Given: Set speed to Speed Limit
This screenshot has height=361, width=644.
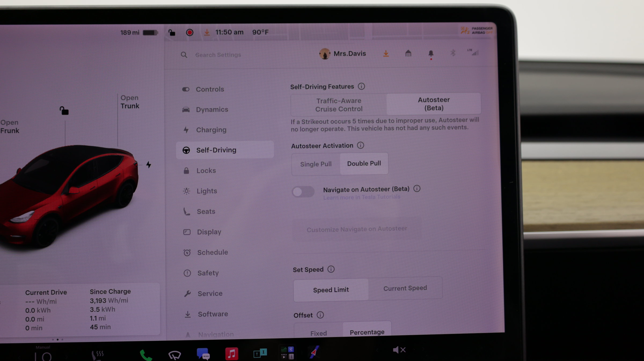Looking at the screenshot, I should point(331,290).
